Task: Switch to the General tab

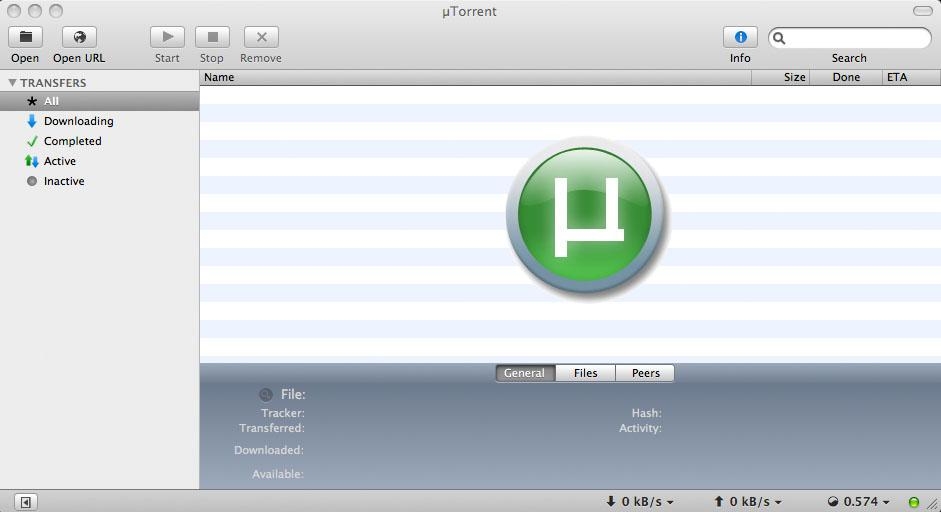Action: 525,373
